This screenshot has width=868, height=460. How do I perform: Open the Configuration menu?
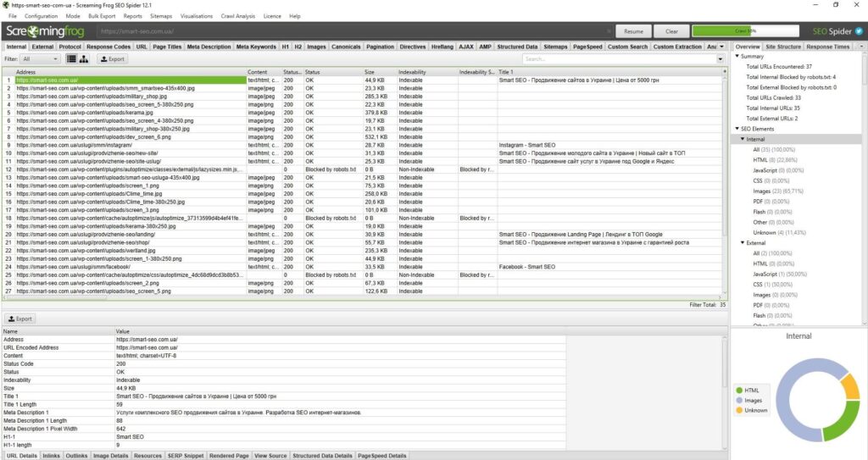pos(41,16)
